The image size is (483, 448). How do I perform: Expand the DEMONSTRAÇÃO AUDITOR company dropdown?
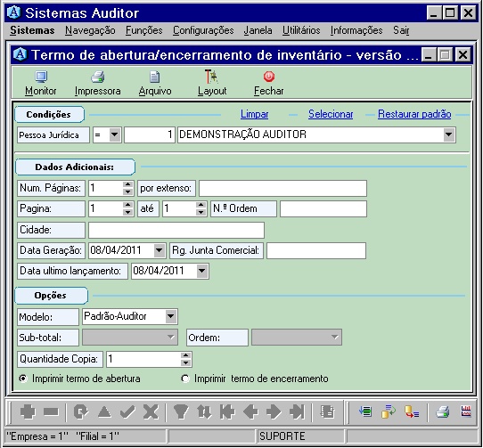point(449,134)
